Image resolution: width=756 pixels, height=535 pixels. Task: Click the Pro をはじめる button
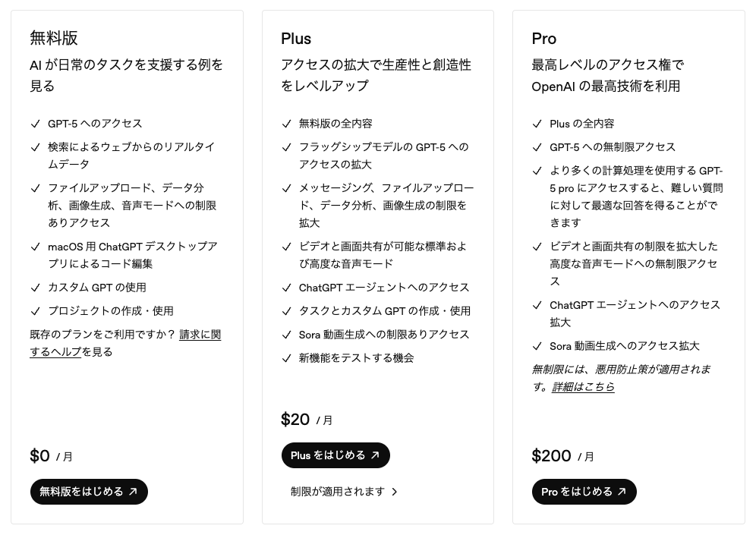click(x=584, y=492)
